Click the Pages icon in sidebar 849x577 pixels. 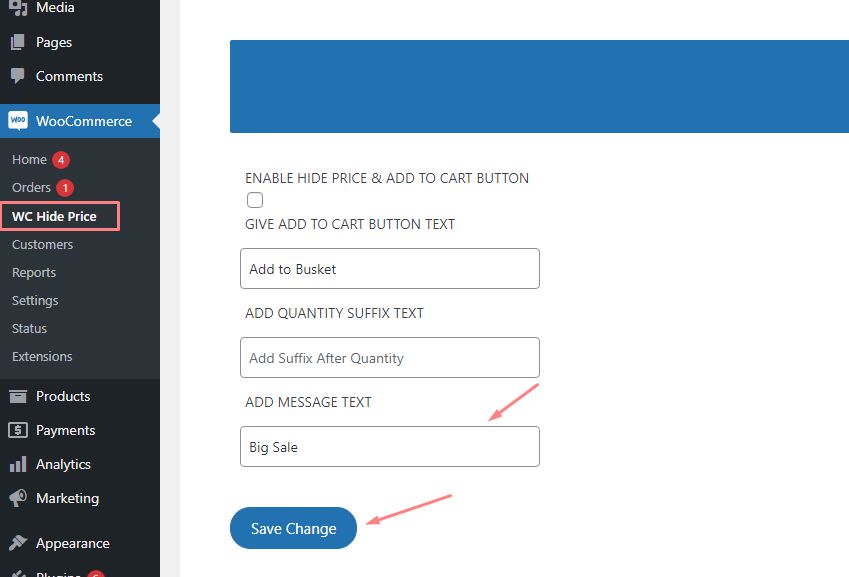pos(18,42)
